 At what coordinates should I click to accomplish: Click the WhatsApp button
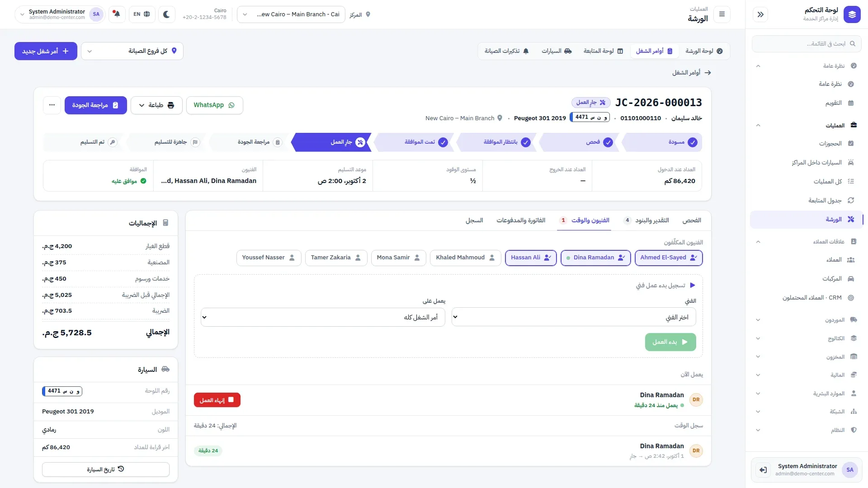point(214,105)
